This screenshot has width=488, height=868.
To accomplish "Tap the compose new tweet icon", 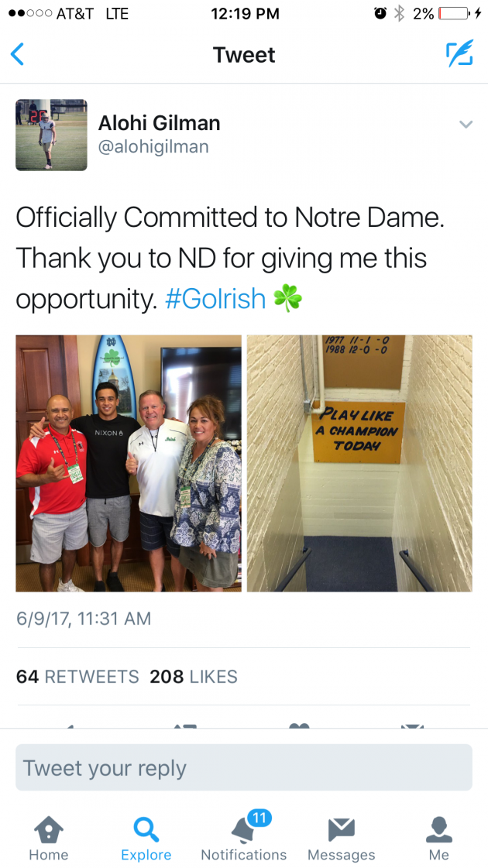I will tap(459, 53).
